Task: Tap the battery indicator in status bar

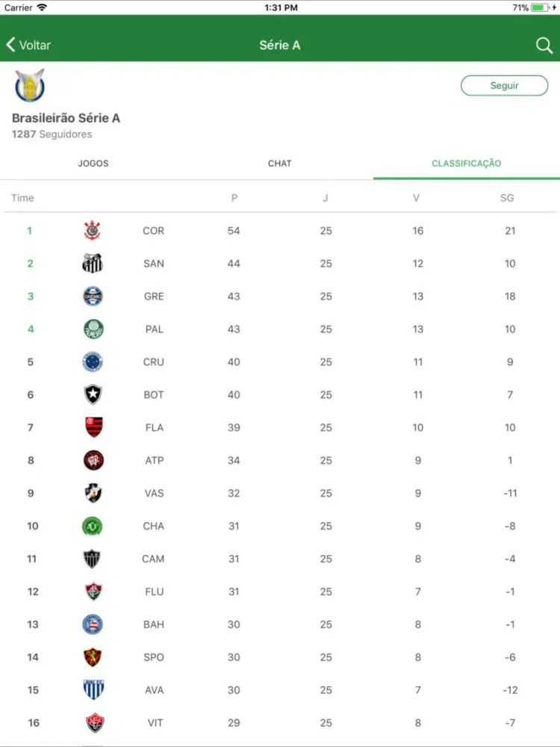Action: click(x=541, y=7)
